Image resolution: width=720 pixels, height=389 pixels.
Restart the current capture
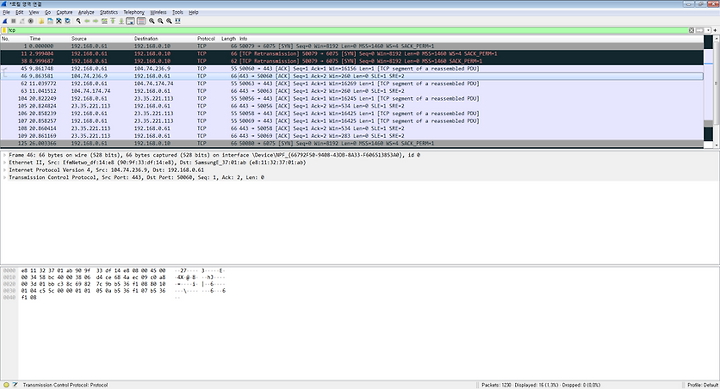[x=22, y=21]
